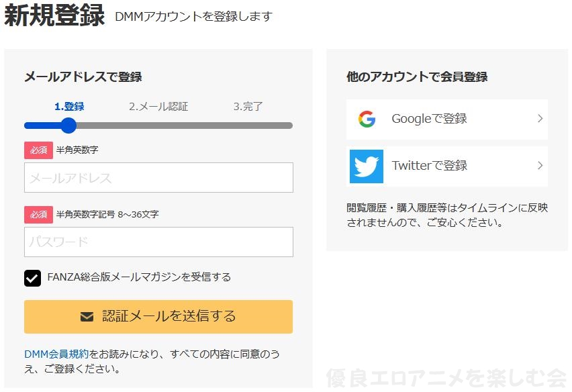This screenshot has width=572, height=392.
Task: Expand the chevron arrow on the Twitter row
Action: point(540,166)
